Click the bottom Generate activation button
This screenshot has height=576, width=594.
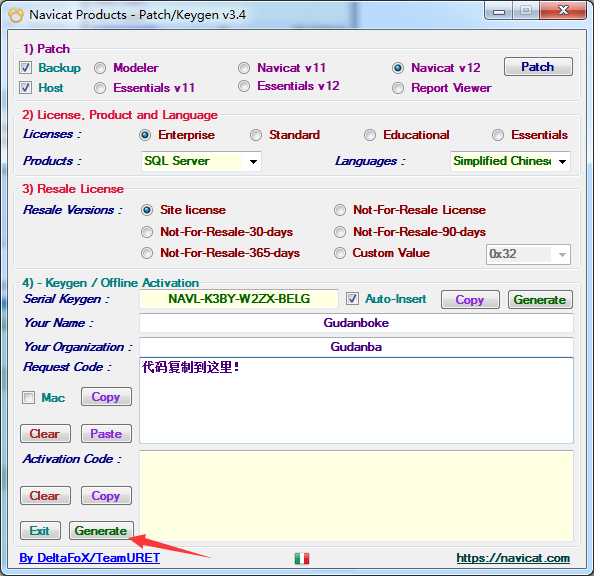tap(101, 531)
